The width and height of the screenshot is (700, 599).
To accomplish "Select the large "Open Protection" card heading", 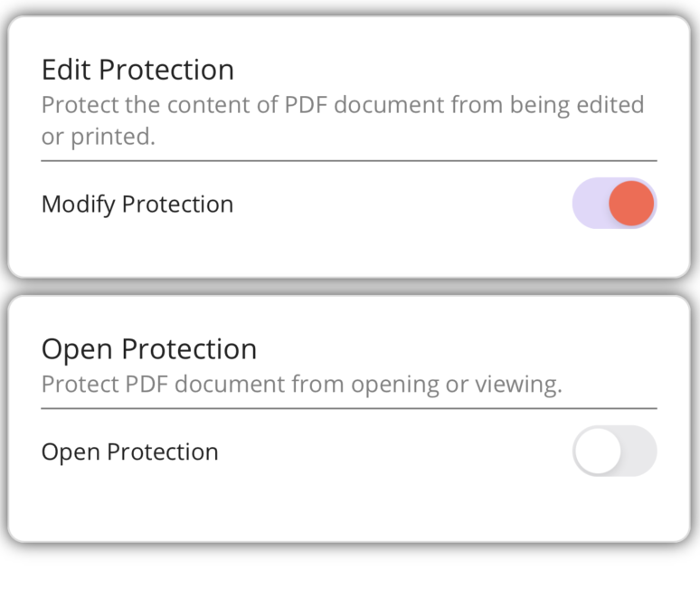I will (149, 349).
